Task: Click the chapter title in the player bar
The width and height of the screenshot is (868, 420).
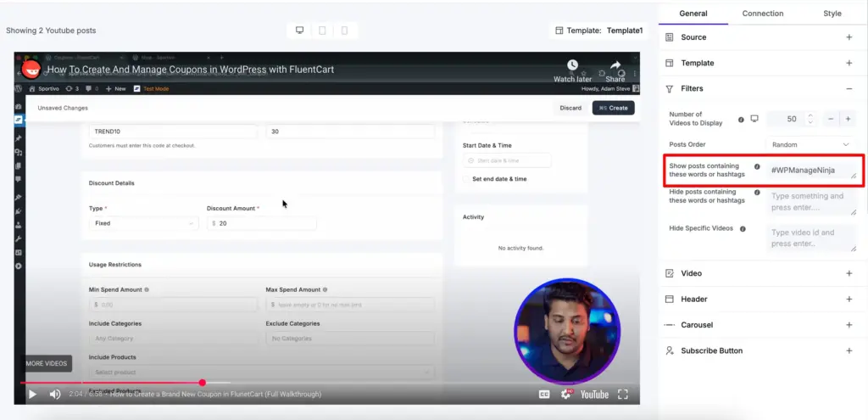Action: [216, 395]
